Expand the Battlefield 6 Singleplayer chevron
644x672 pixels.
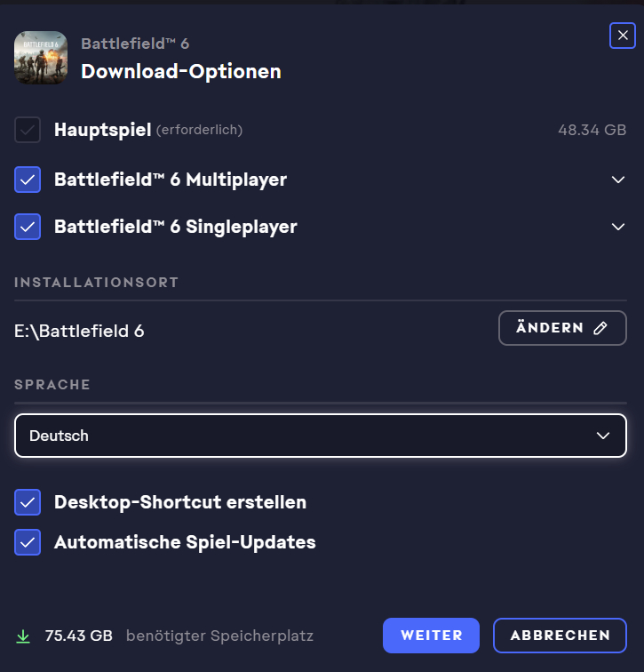point(618,227)
